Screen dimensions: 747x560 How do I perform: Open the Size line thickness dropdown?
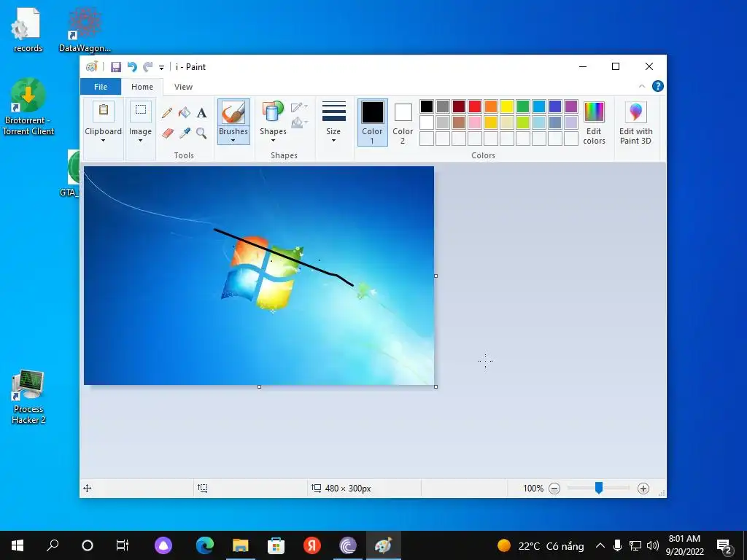pyautogui.click(x=333, y=122)
